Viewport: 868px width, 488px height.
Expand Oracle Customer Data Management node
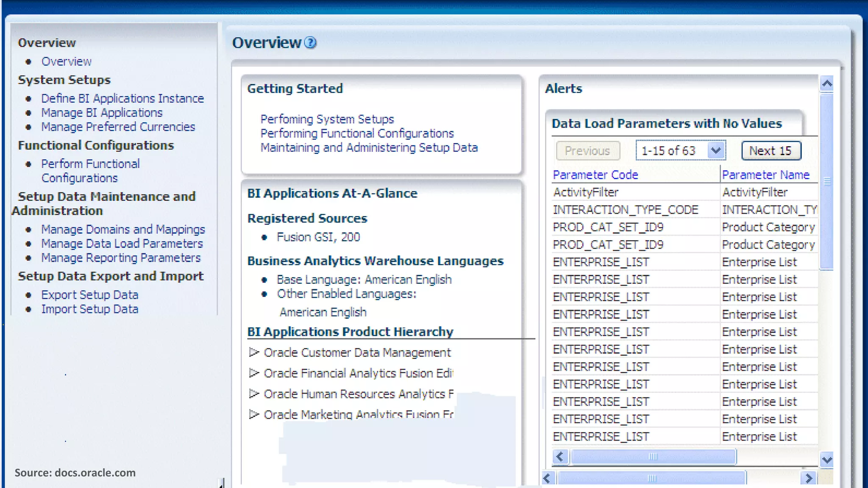click(x=254, y=352)
